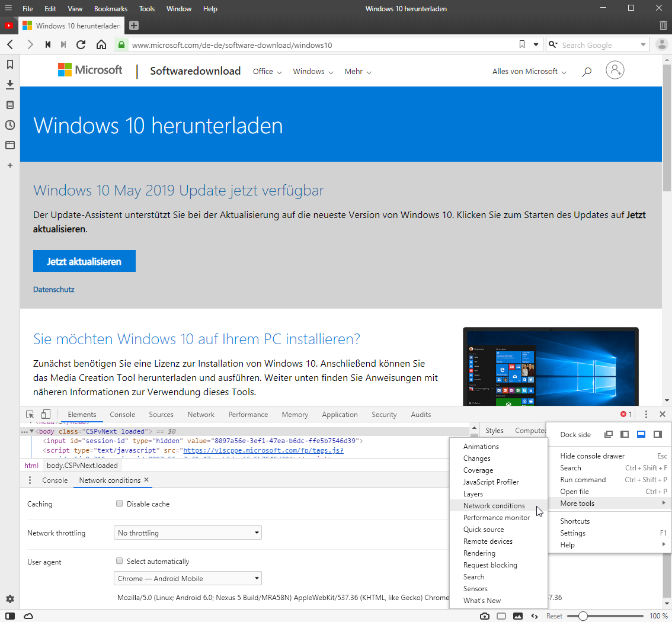Viewport: 672px width, 622px height.
Task: Expand the address bar history dropdown
Action: pos(536,44)
